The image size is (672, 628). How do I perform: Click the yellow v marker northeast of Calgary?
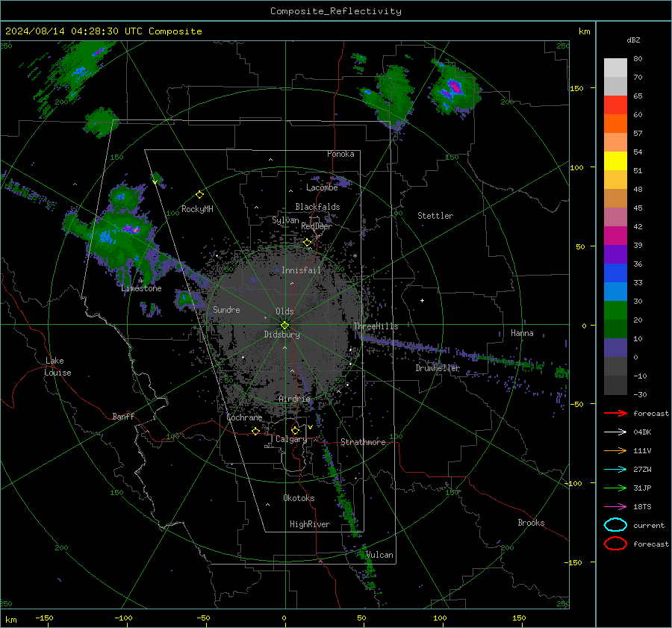310,427
